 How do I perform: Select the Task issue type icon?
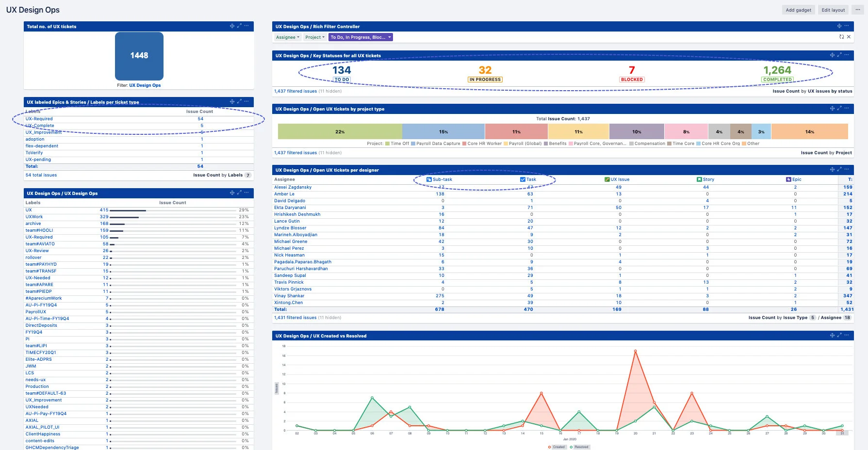522,179
